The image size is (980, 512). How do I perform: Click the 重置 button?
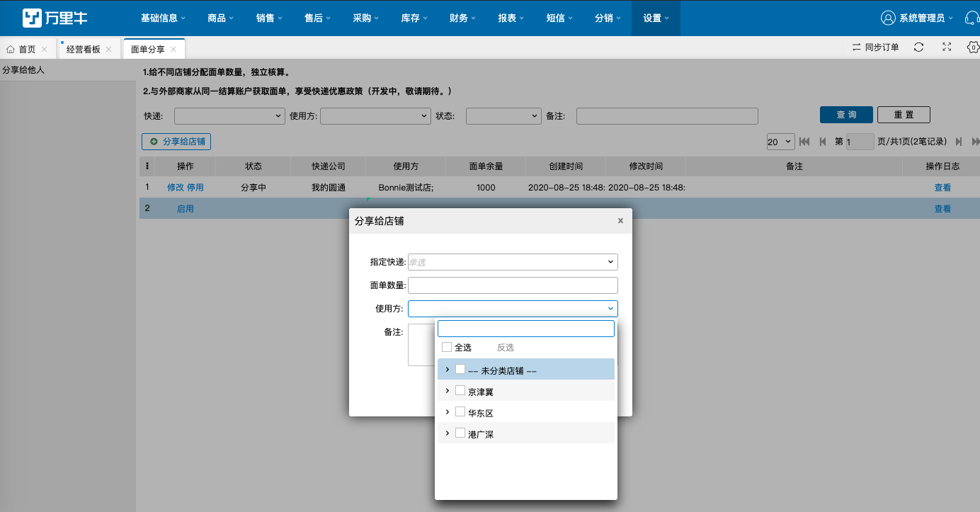[904, 115]
